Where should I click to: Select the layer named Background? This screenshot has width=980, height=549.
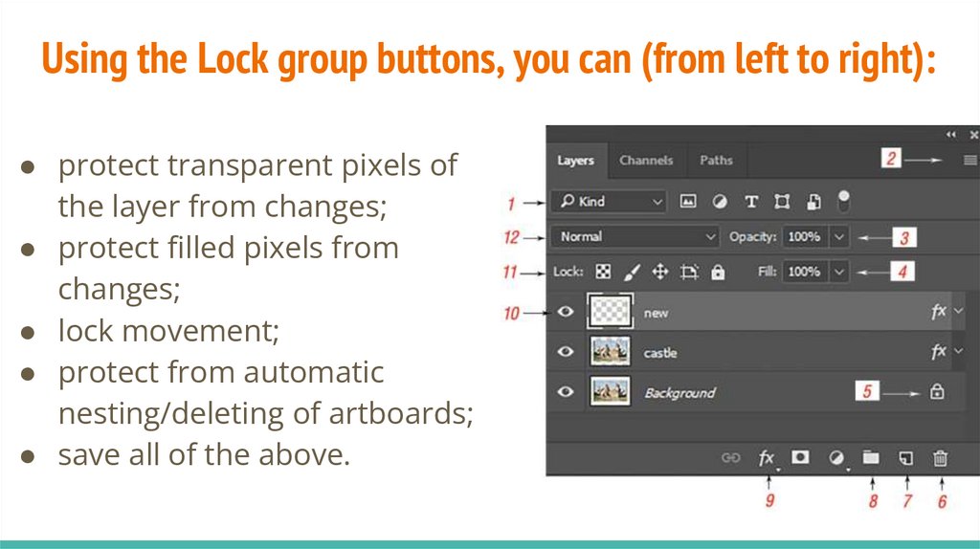click(x=680, y=393)
